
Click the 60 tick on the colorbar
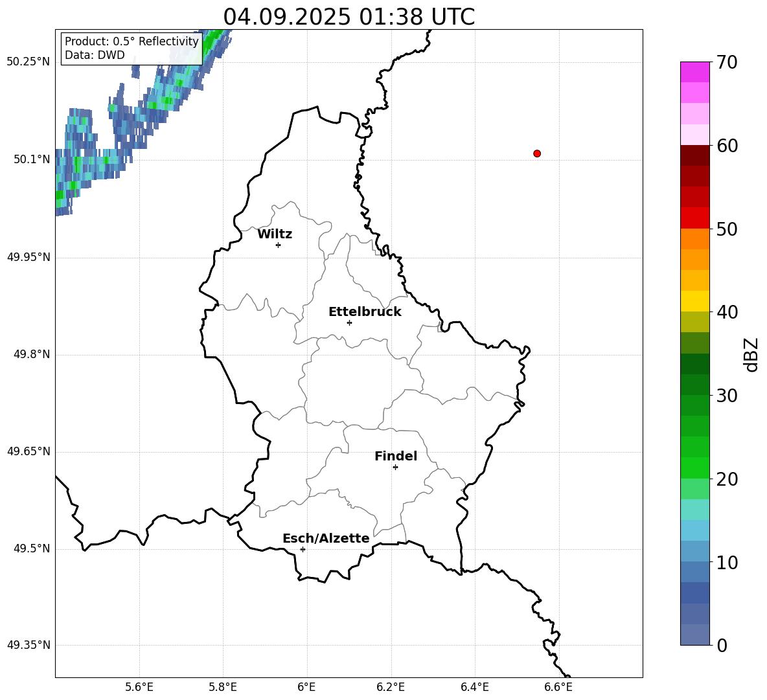pyautogui.click(x=726, y=146)
